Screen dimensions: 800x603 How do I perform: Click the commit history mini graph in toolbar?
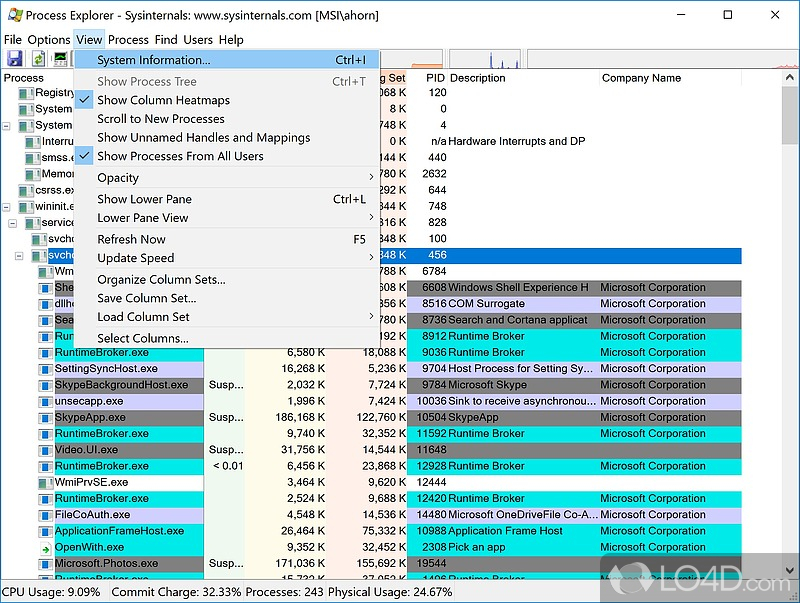coord(411,59)
